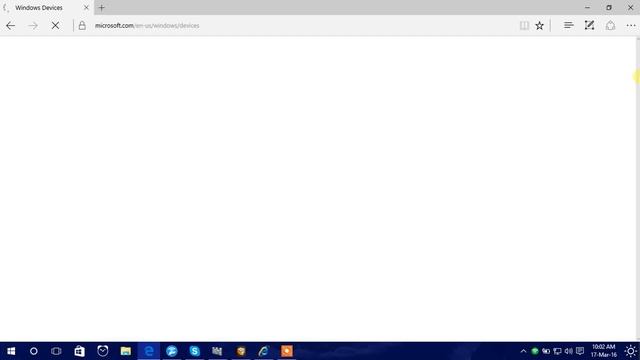Close the Windows Devices tab
640x360 pixels.
(x=86, y=7)
